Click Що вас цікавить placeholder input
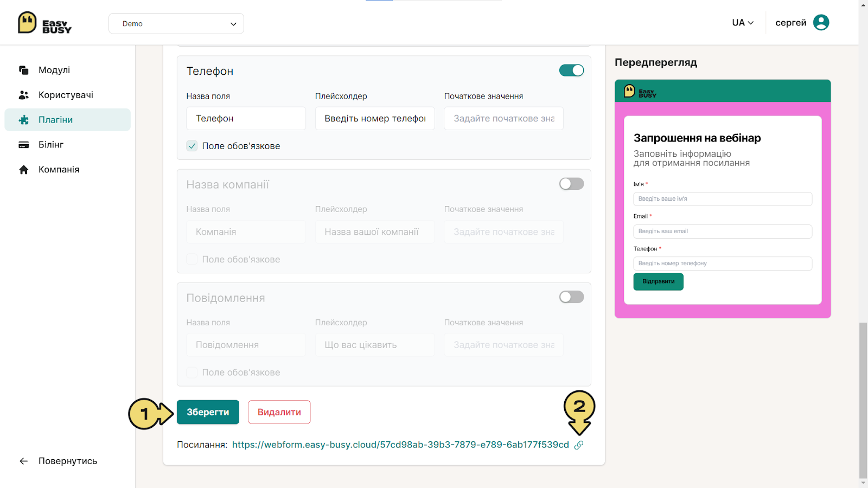868x488 pixels. (x=375, y=345)
